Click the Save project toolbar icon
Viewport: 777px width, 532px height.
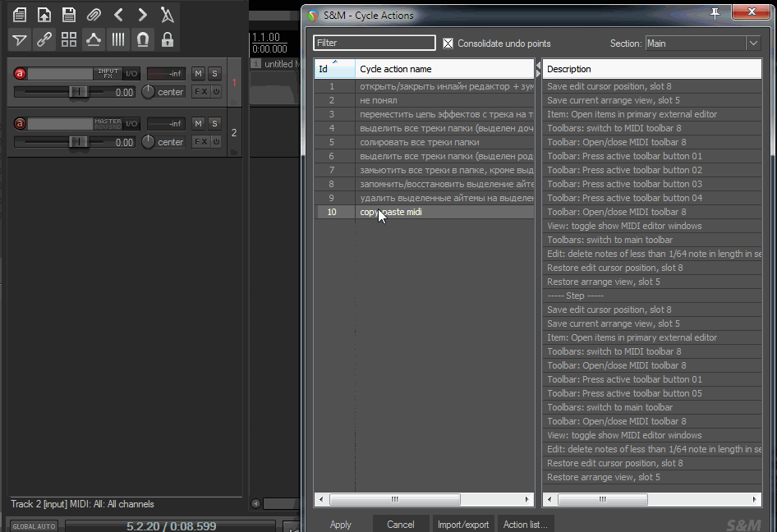click(69, 15)
